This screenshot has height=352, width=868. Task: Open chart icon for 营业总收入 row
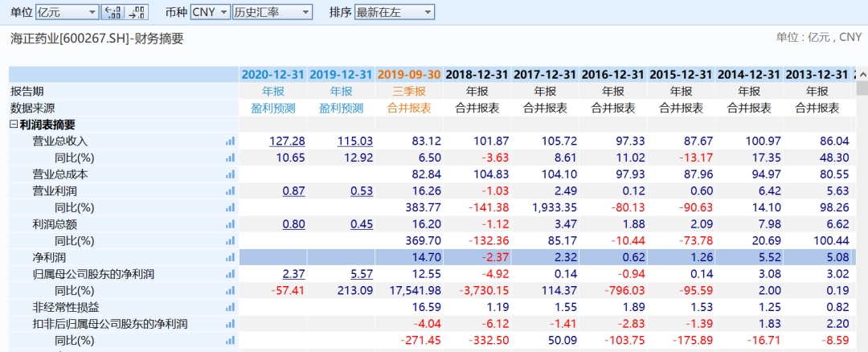pyautogui.click(x=231, y=141)
